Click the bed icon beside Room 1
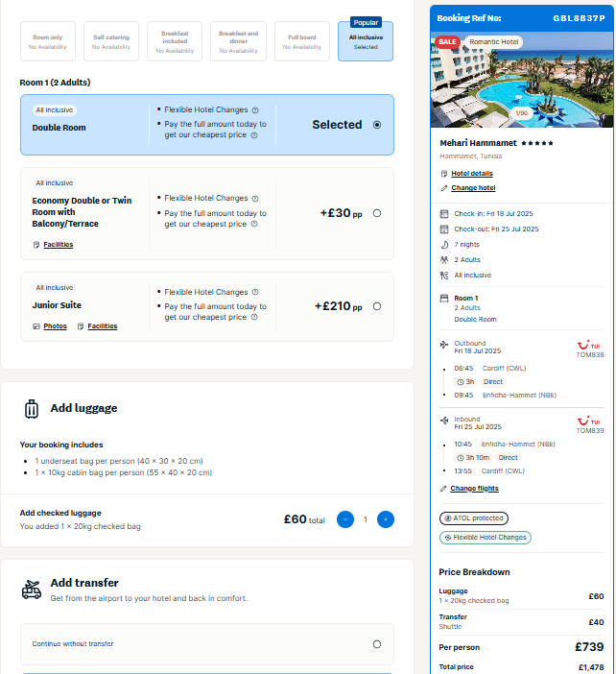 coord(444,299)
